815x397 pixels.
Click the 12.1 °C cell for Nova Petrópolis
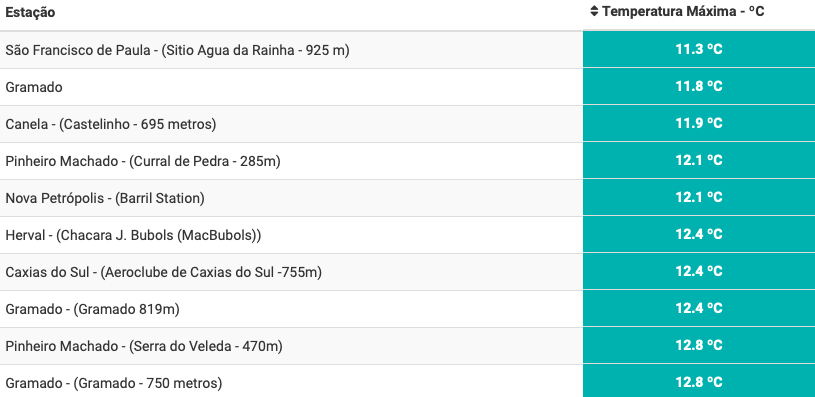point(699,197)
